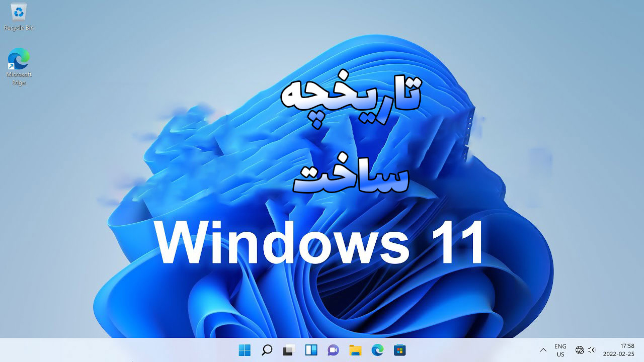
Task: Open File Explorer from taskbar
Action: click(355, 350)
